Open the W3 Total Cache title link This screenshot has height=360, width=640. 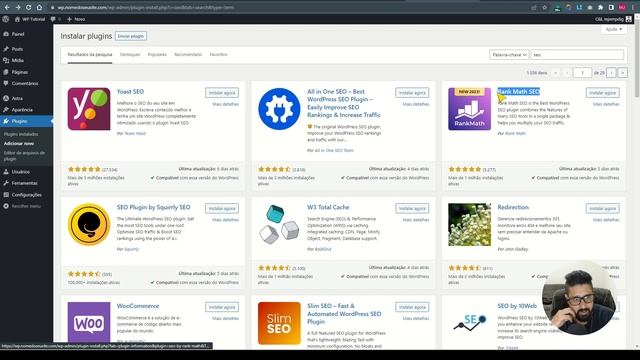tap(328, 207)
